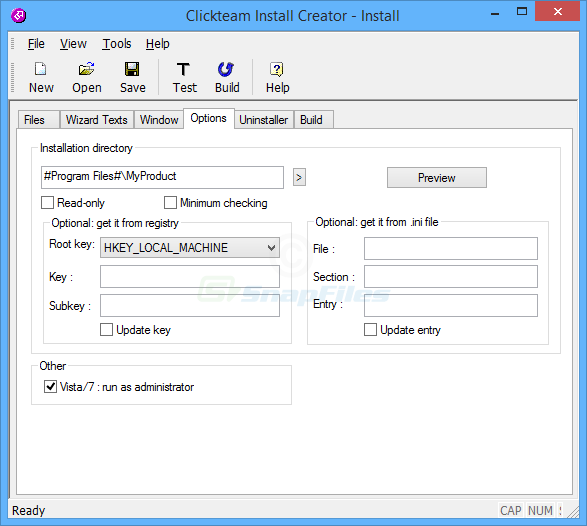The width and height of the screenshot is (587, 526).
Task: Click the Preview button
Action: 437,177
